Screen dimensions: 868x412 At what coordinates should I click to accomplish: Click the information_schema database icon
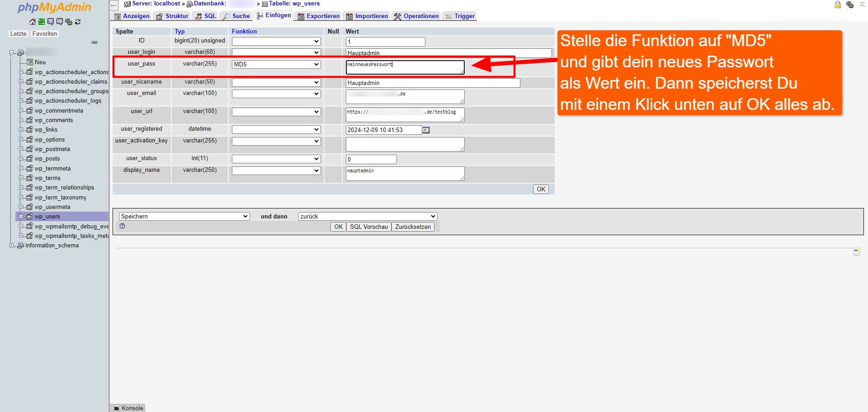pyautogui.click(x=21, y=246)
